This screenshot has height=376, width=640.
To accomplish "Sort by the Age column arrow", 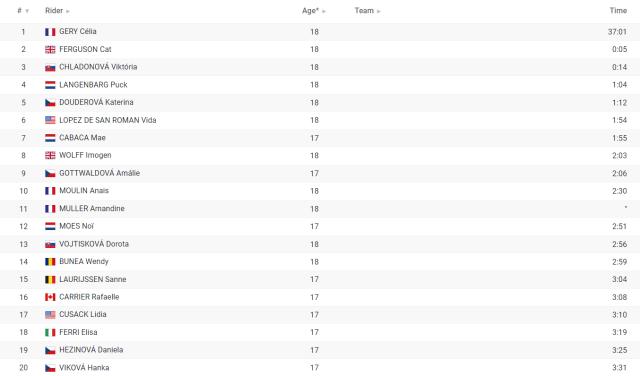I will click(x=324, y=11).
